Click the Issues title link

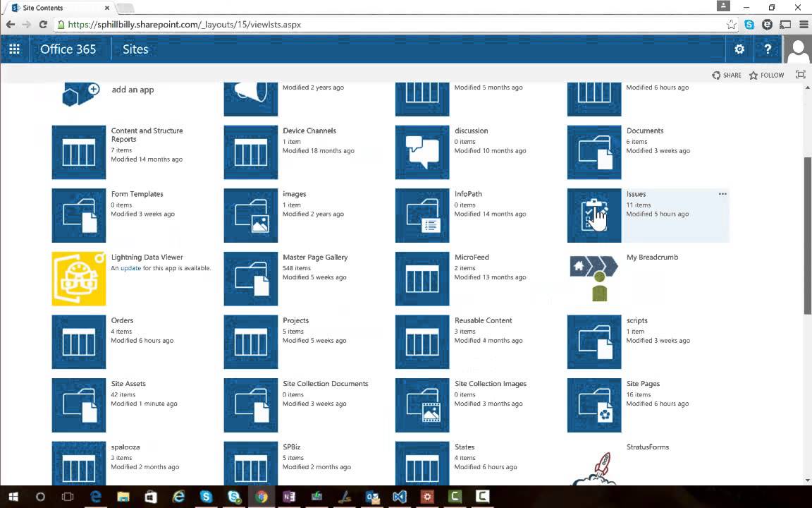tap(636, 194)
